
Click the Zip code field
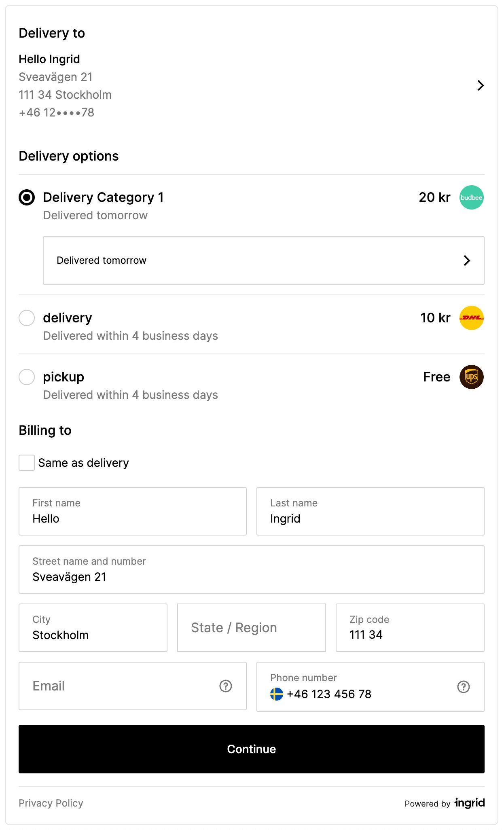tap(410, 628)
